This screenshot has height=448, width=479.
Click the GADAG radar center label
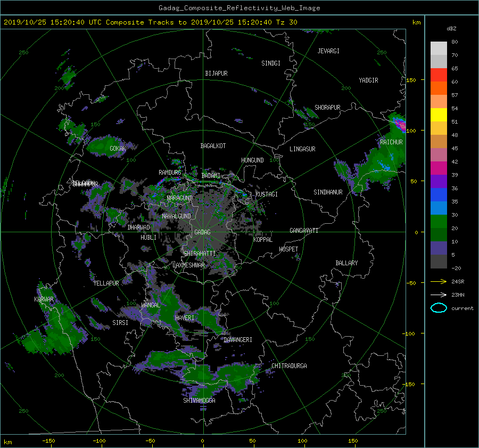tap(202, 232)
